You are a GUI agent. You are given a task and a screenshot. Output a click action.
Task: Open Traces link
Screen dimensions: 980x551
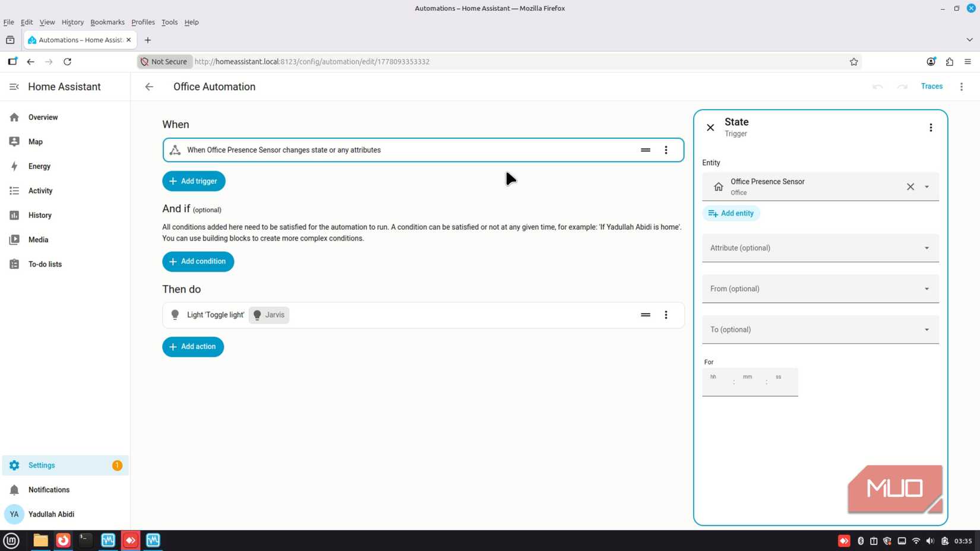(931, 87)
